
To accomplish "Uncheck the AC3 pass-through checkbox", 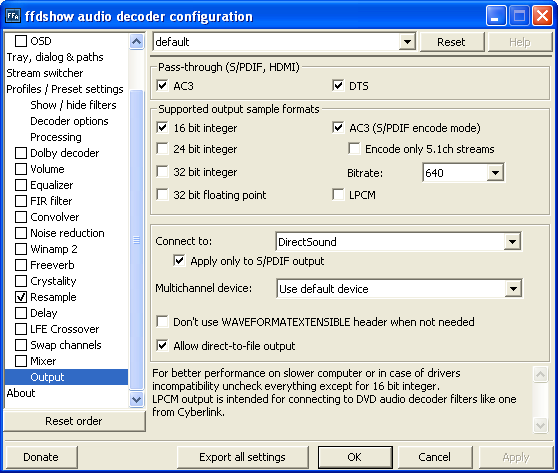I will click(x=162, y=85).
